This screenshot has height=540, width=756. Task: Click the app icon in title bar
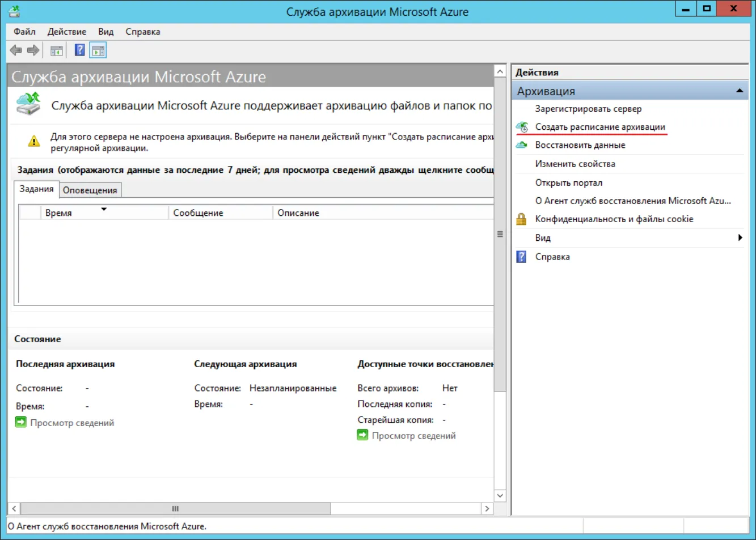[14, 11]
